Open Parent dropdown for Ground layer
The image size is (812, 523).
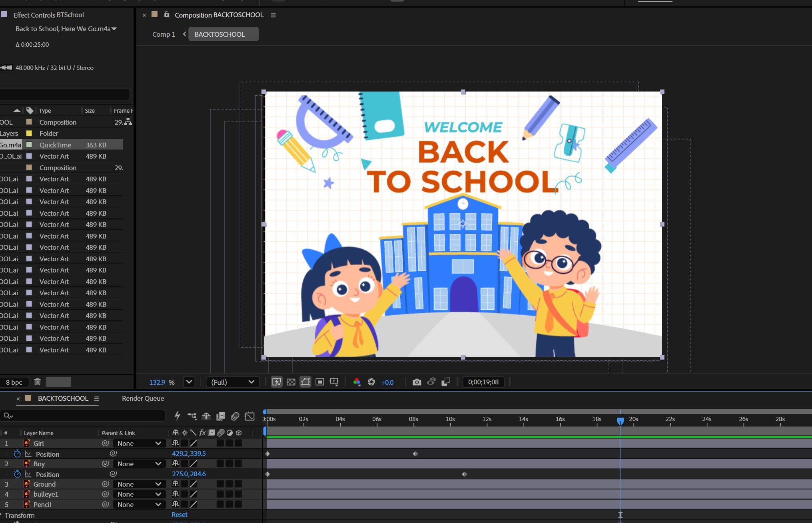[x=139, y=484]
